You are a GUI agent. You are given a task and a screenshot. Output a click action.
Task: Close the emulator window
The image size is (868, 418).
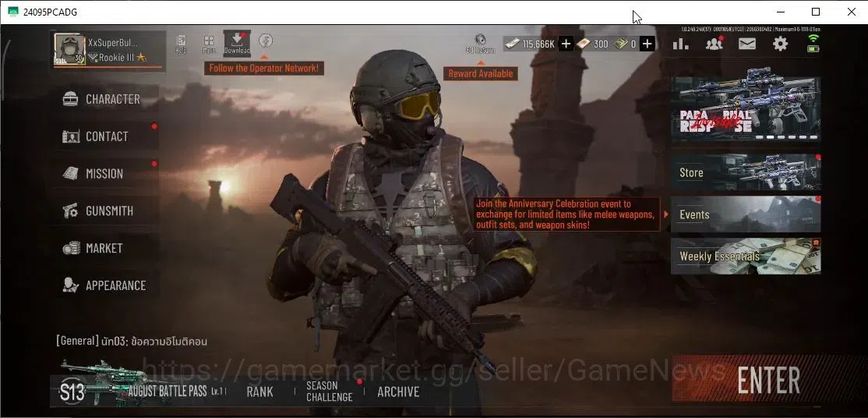pyautogui.click(x=852, y=12)
